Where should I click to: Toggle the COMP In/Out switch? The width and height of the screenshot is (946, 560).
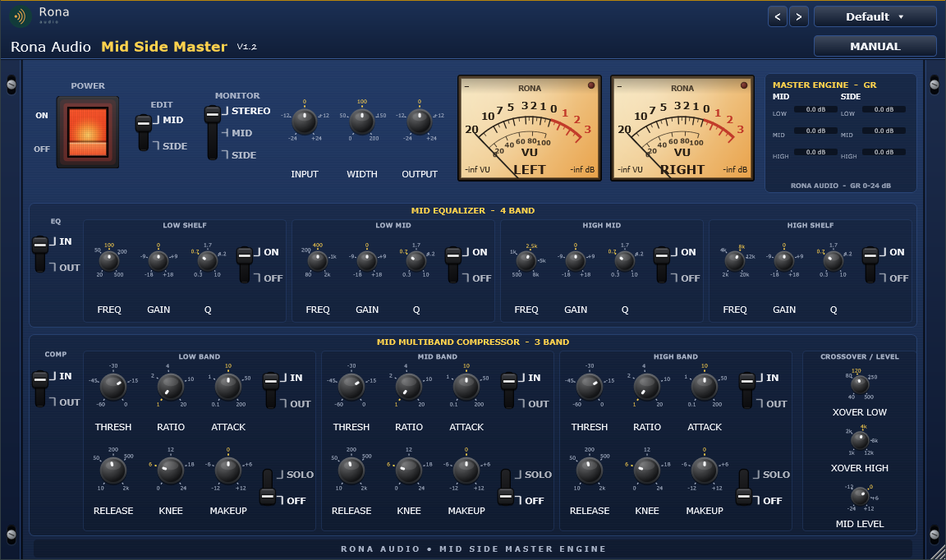click(39, 389)
